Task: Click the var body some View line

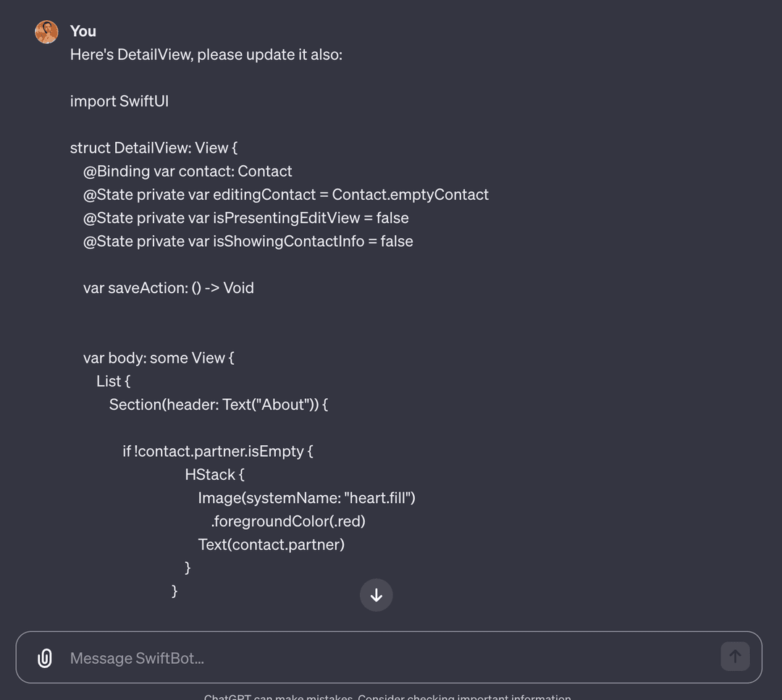Action: pos(159,357)
